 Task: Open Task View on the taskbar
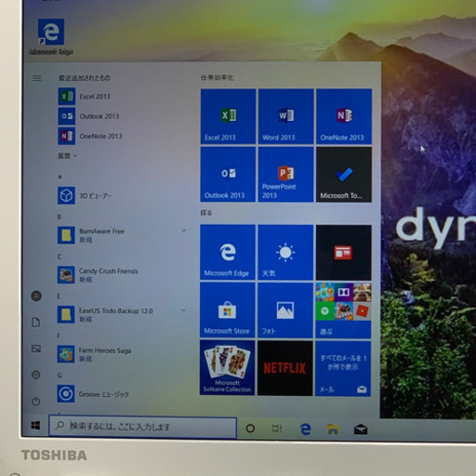(276, 429)
